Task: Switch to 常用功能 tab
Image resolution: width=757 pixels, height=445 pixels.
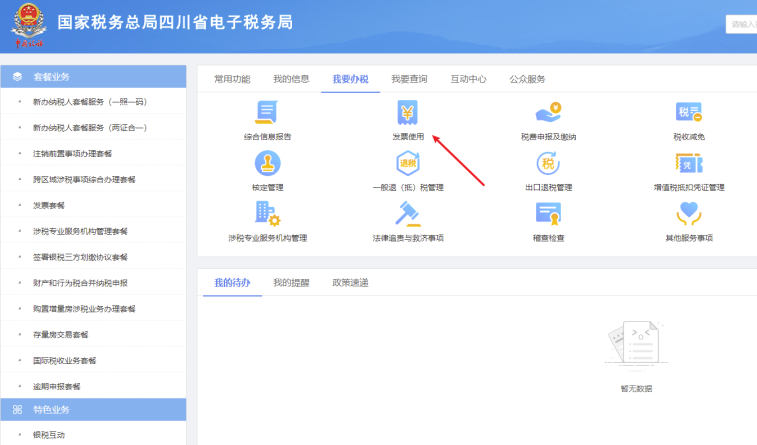Action: tap(232, 79)
